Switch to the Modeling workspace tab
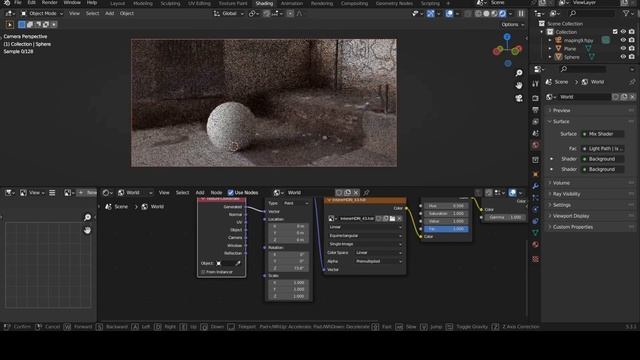 [x=143, y=3]
